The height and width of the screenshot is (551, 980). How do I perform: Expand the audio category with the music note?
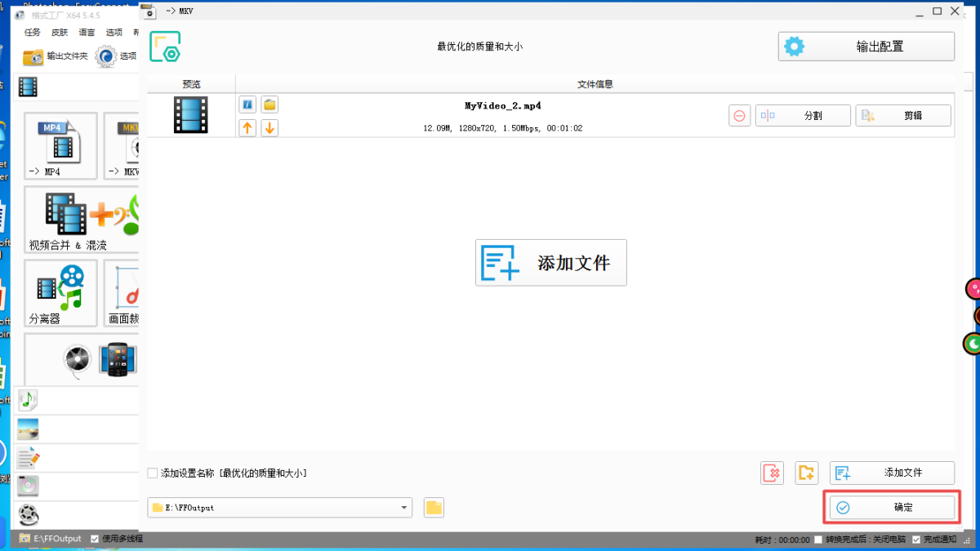(29, 400)
